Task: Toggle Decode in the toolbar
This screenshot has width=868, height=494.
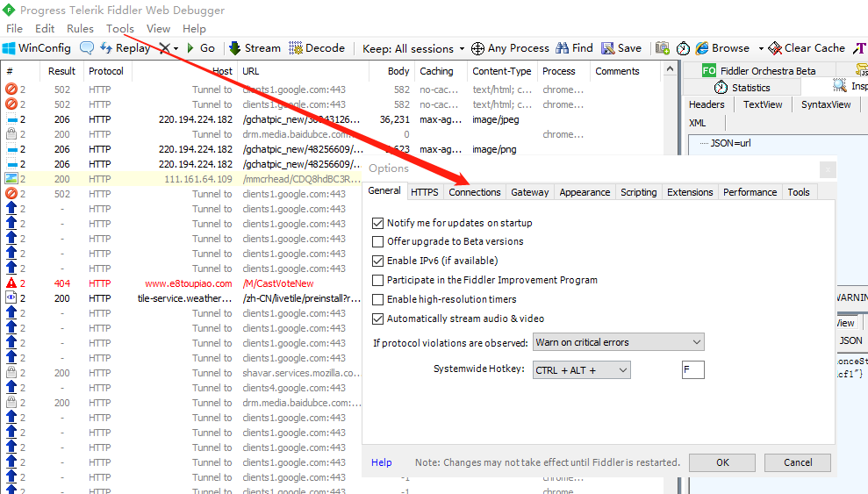Action: click(317, 48)
